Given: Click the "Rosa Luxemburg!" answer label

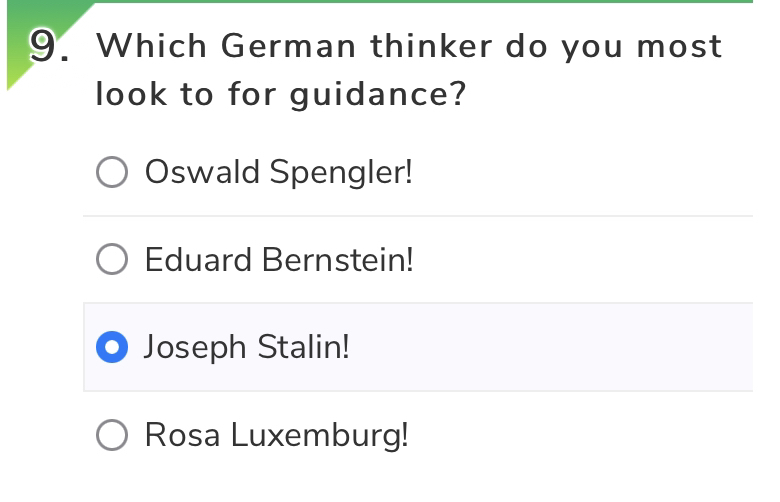Looking at the screenshot, I should point(276,436).
